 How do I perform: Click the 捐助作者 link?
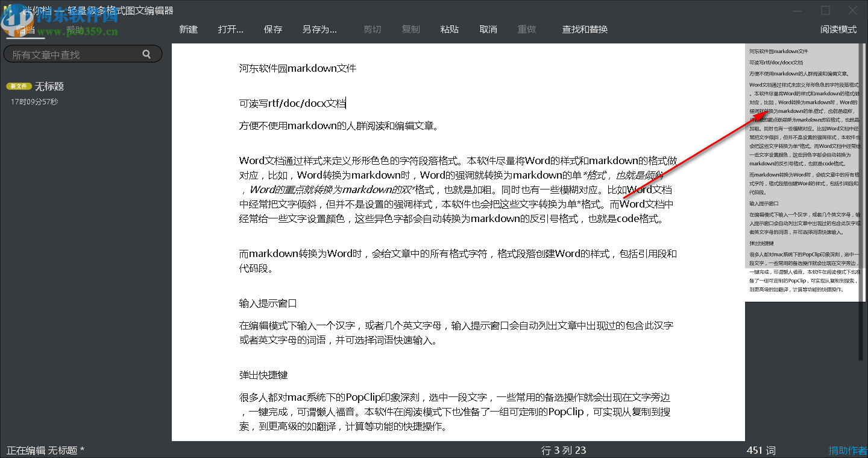(848, 450)
